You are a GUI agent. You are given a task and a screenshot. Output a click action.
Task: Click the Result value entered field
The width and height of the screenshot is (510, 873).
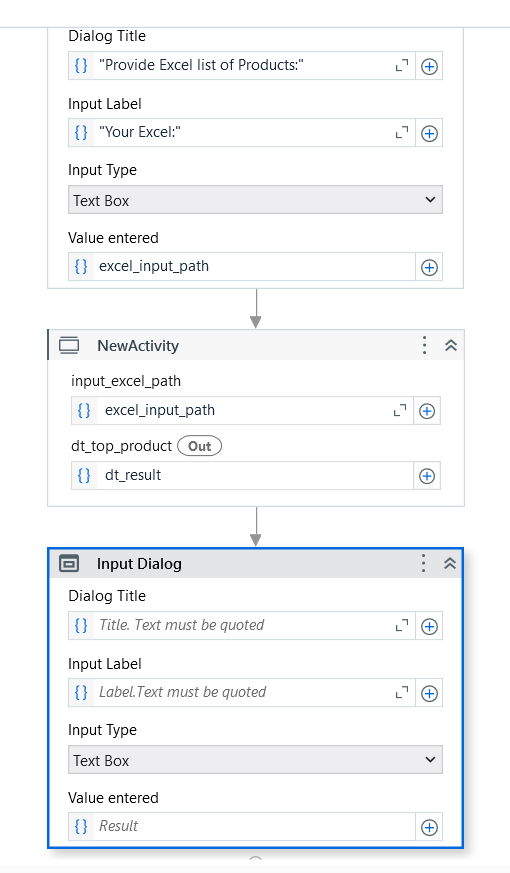pyautogui.click(x=253, y=827)
